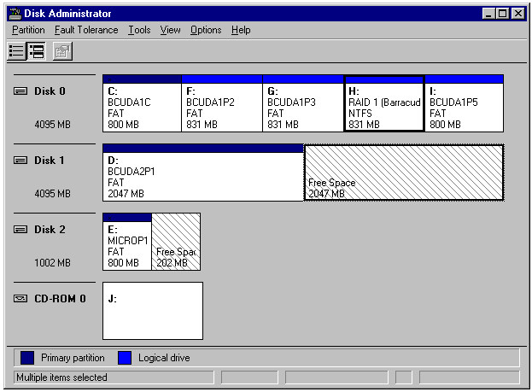Click the CD-ROM 0 drive icon

pos(21,299)
